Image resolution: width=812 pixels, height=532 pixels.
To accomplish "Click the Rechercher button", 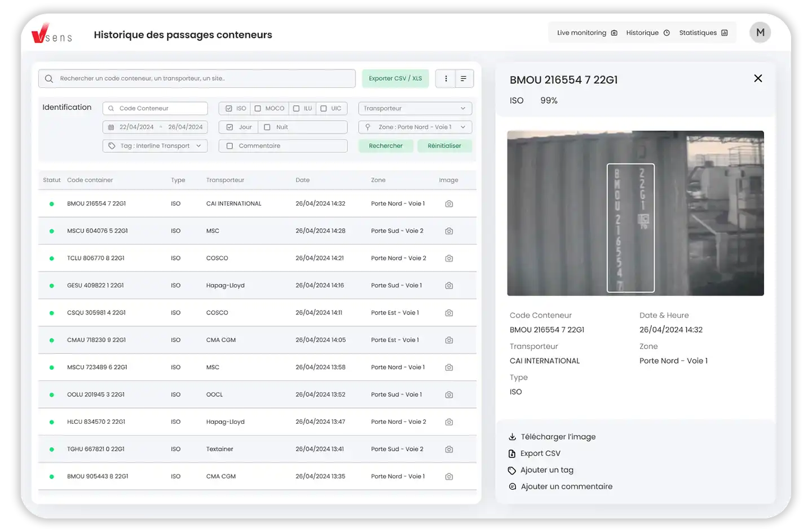I will [386, 146].
